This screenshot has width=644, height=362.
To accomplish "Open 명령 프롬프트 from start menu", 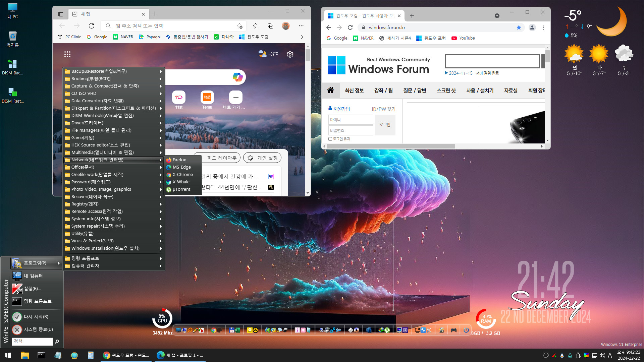I will (x=32, y=301).
